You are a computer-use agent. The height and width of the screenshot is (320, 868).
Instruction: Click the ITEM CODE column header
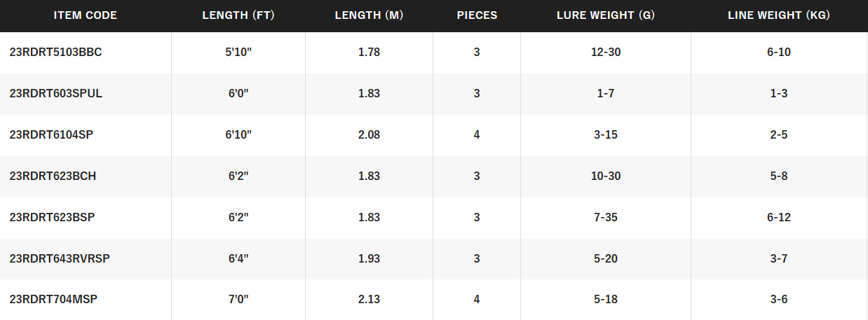[86, 15]
